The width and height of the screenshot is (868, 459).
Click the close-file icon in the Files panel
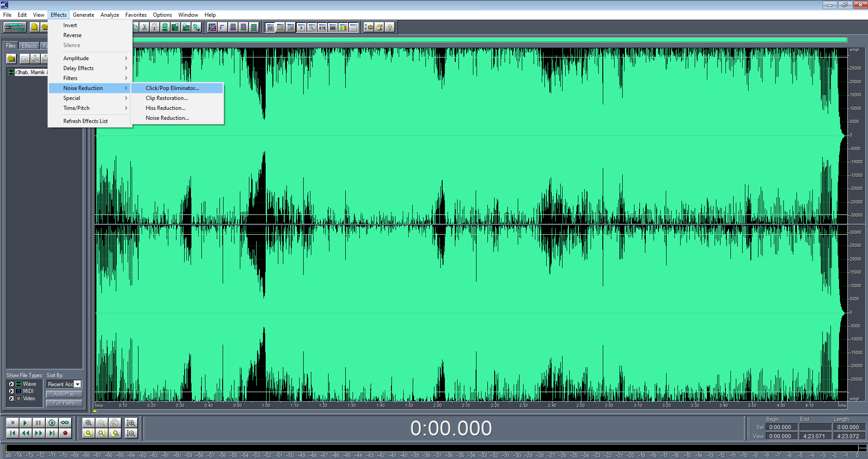point(25,59)
